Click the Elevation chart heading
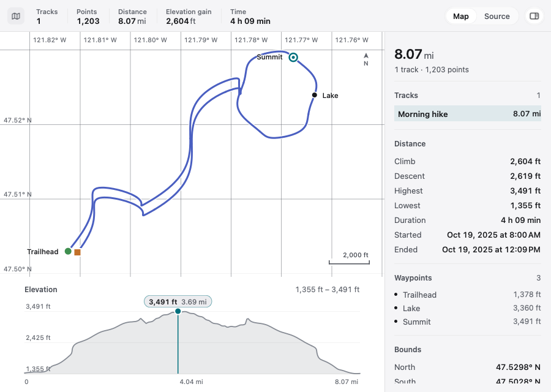Screen dimensions: 551x392 tap(41, 290)
